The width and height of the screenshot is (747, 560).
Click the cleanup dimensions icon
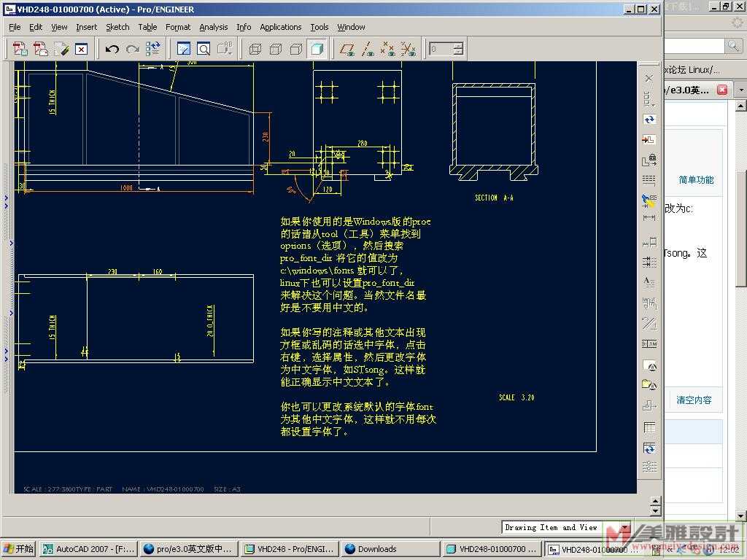649,262
